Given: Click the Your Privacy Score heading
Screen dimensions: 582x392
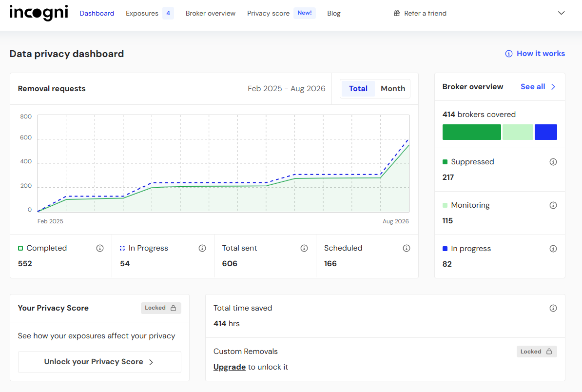Looking at the screenshot, I should tap(53, 308).
